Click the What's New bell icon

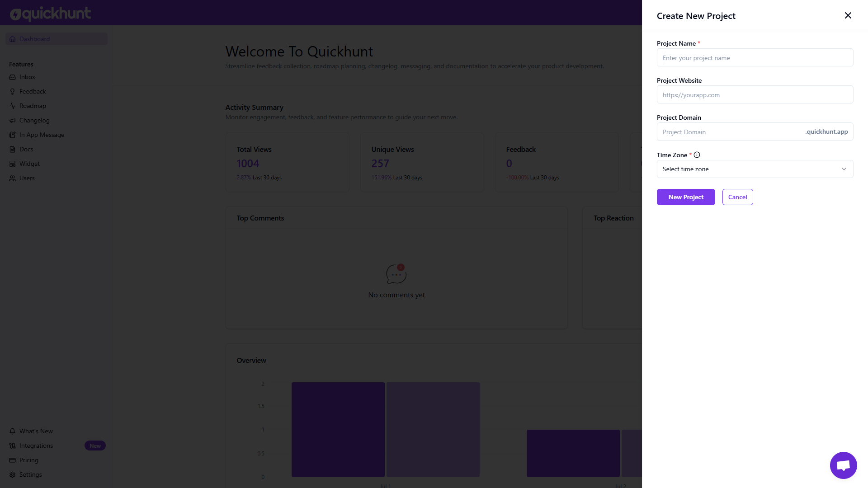pyautogui.click(x=13, y=432)
